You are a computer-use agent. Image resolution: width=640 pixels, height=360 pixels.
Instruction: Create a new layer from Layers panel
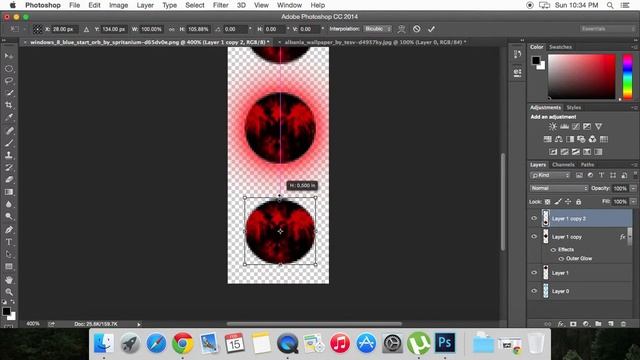tap(611, 324)
